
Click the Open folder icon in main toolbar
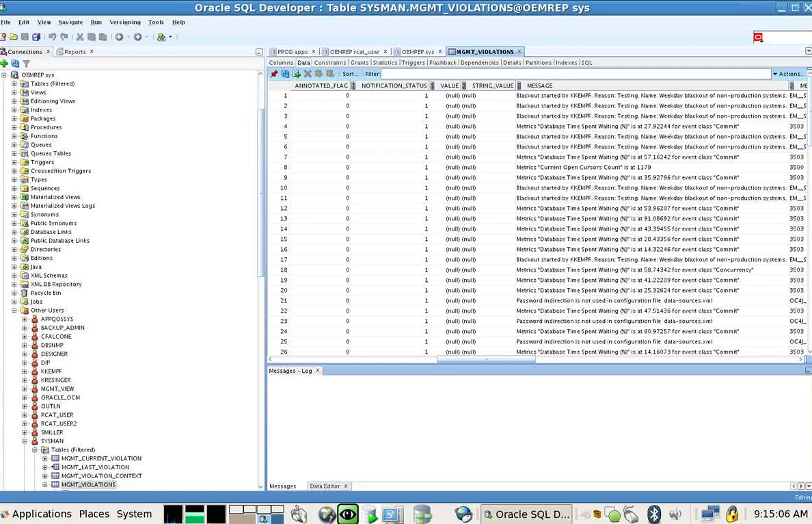(x=14, y=37)
